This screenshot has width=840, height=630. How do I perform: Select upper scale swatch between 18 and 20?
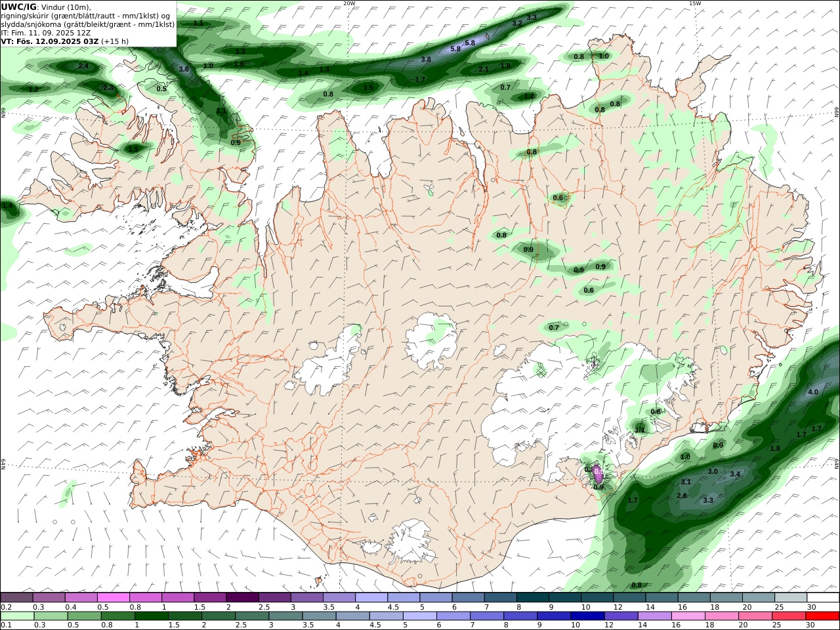point(726,597)
